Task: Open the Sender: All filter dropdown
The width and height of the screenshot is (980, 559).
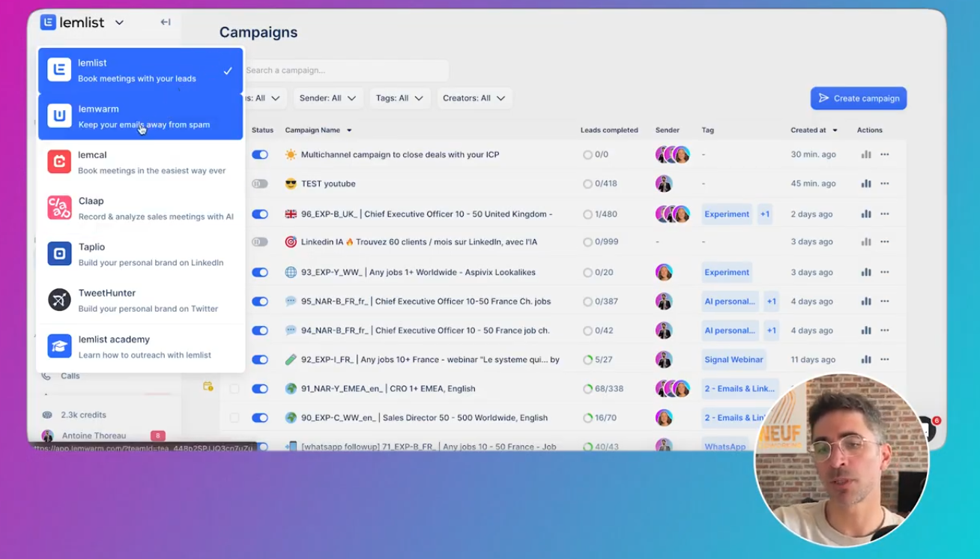Action: pyautogui.click(x=328, y=98)
